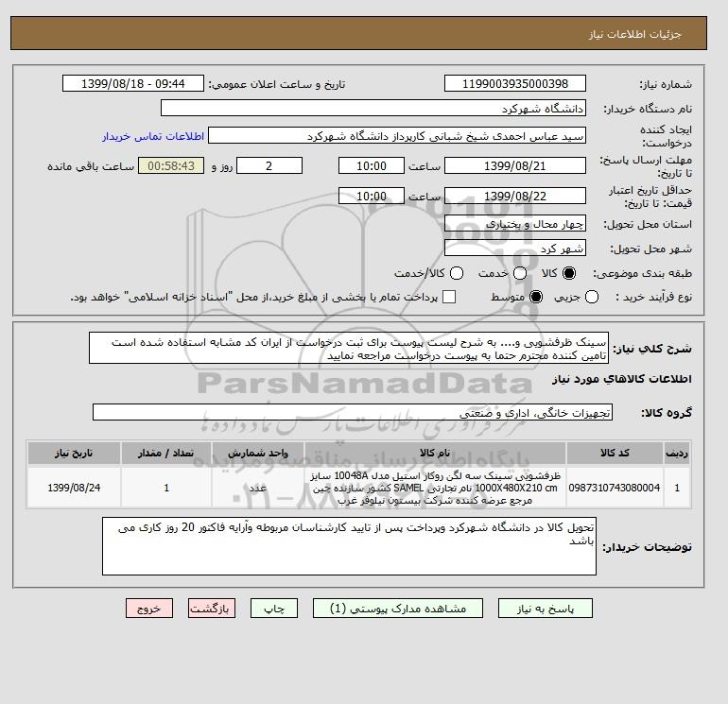Click the اطلاعات کالاهای مورد نیاز heading
728x704 pixels.
(622, 379)
